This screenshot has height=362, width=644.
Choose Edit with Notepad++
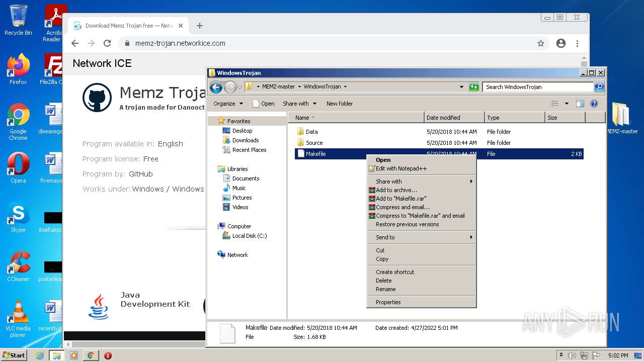click(422, 168)
